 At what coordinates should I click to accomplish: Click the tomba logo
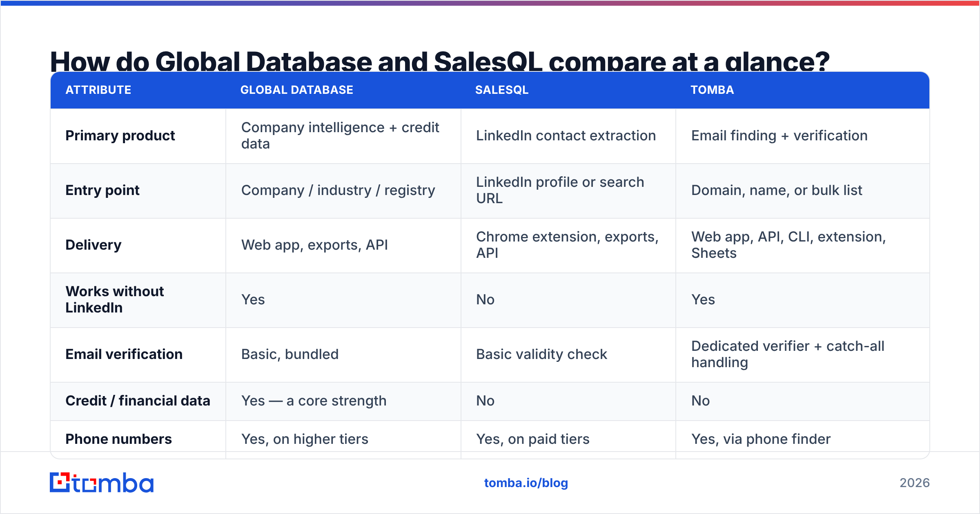click(102, 483)
